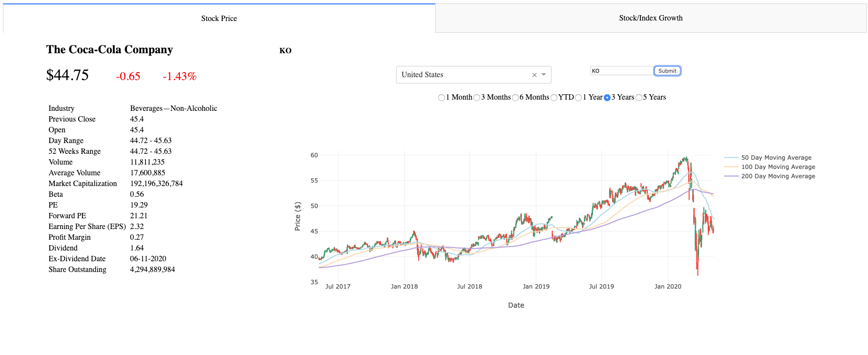Switch to the Stock Price tab

tap(219, 19)
